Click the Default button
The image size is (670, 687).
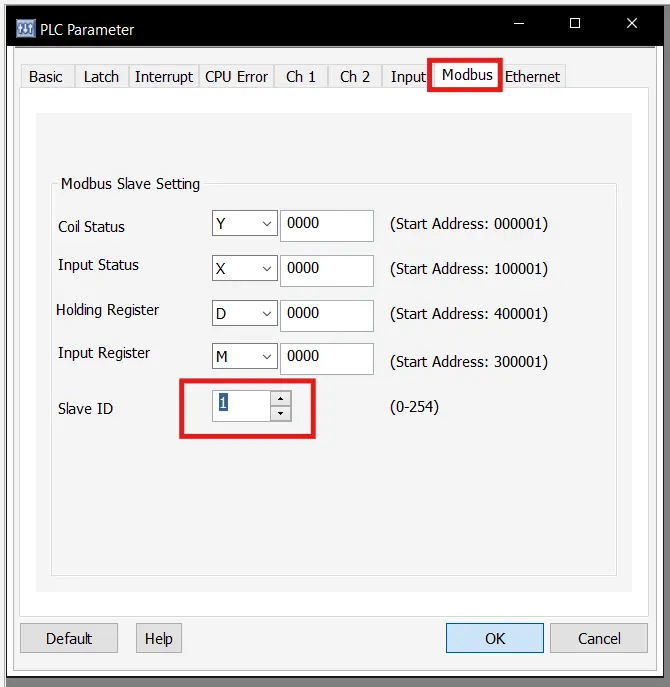[69, 638]
